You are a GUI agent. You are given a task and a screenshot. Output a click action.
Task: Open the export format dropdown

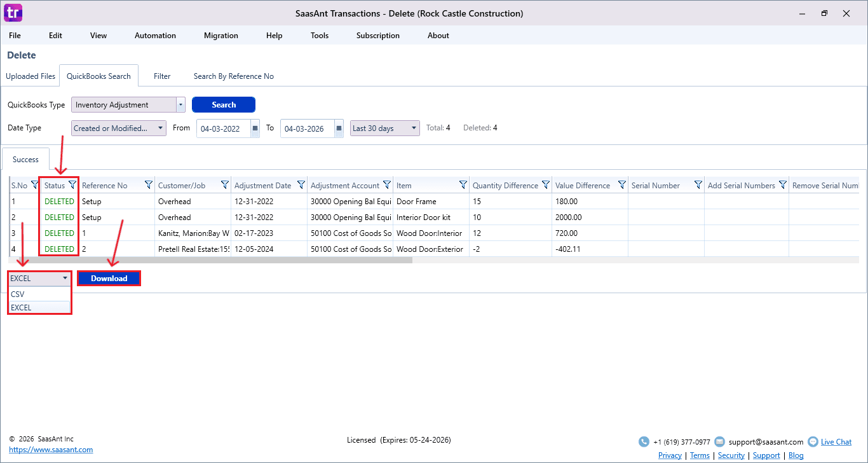coord(39,279)
